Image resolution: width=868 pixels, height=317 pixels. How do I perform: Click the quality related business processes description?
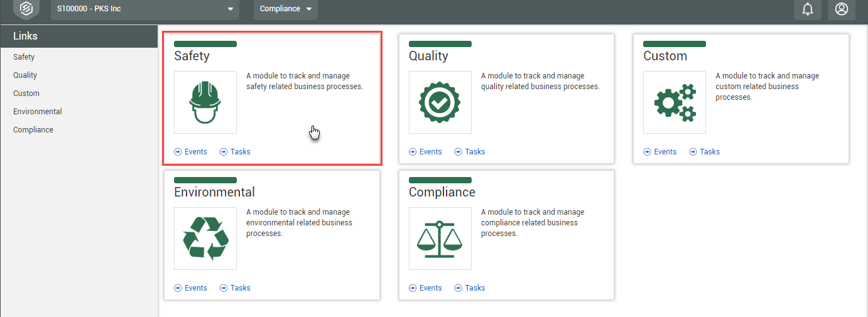click(x=540, y=81)
